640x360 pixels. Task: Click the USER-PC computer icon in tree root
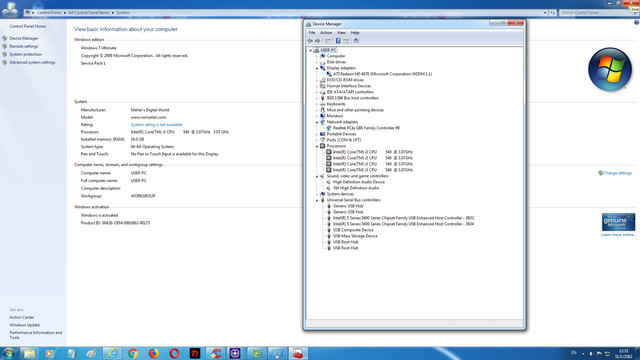(x=316, y=50)
